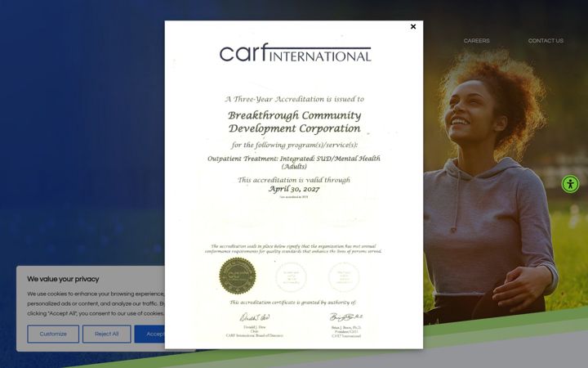
Task: Click 'Breakthrough Community' name text
Action: 294,115
